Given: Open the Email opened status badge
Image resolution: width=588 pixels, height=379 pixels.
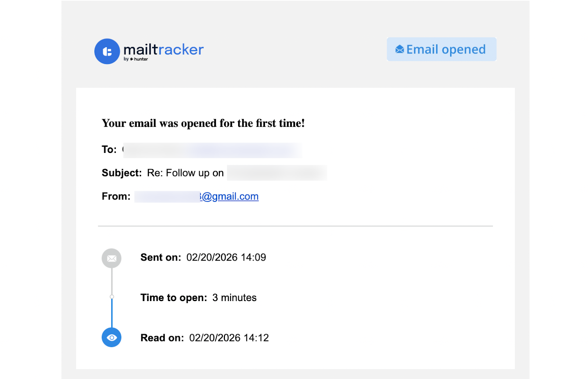Looking at the screenshot, I should point(441,49).
